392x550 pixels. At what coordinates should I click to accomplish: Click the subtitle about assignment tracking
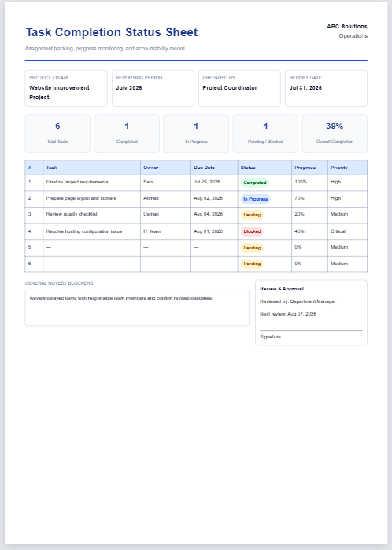[x=105, y=49]
